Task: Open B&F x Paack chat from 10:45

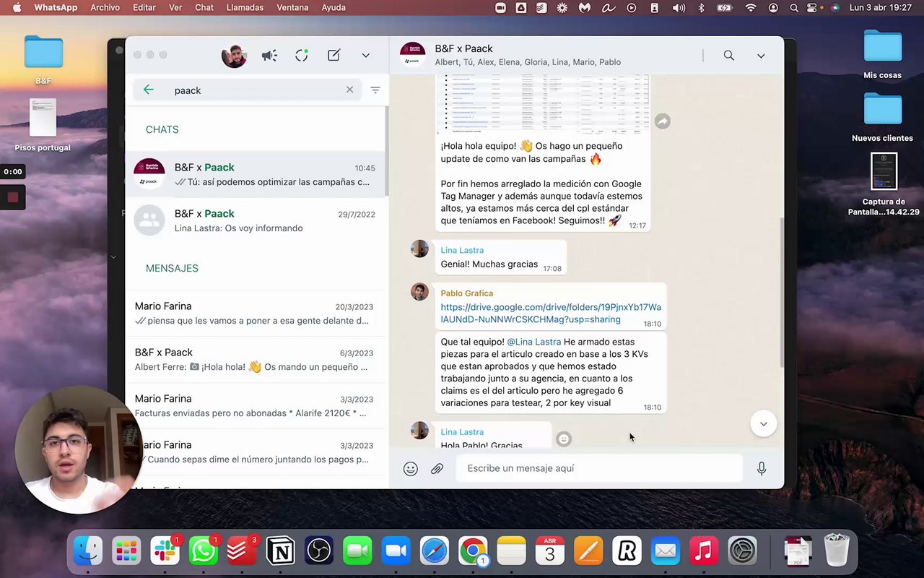Action: 256,175
